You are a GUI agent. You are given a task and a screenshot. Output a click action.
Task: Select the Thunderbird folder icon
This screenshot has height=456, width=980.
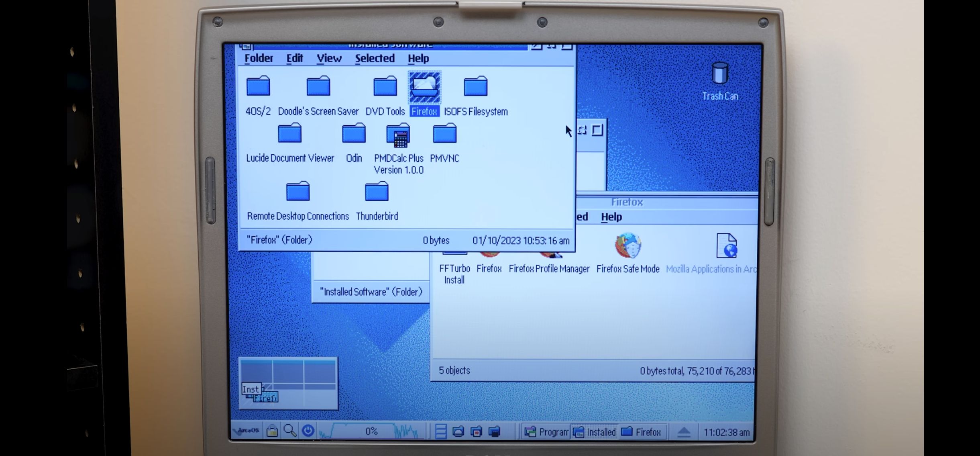pyautogui.click(x=377, y=192)
